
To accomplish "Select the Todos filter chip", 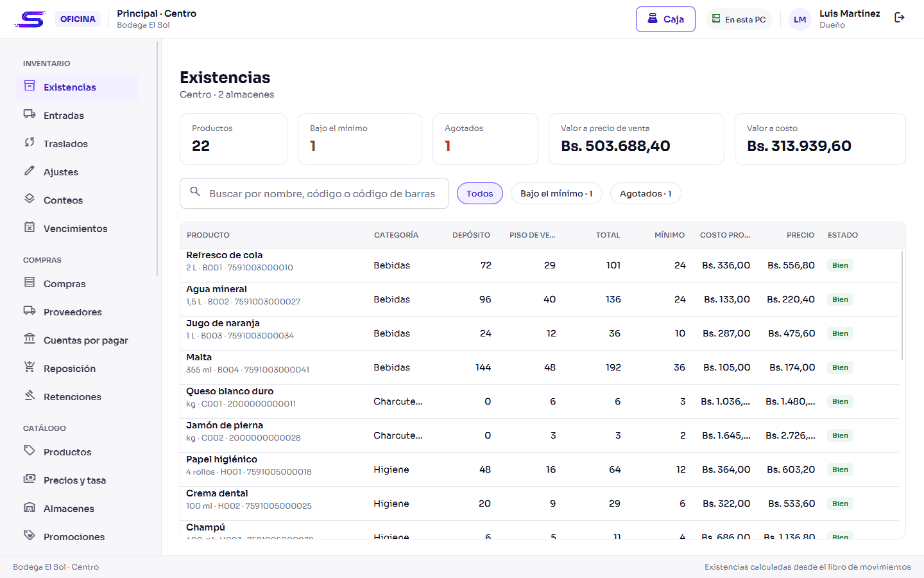I will [x=480, y=193].
